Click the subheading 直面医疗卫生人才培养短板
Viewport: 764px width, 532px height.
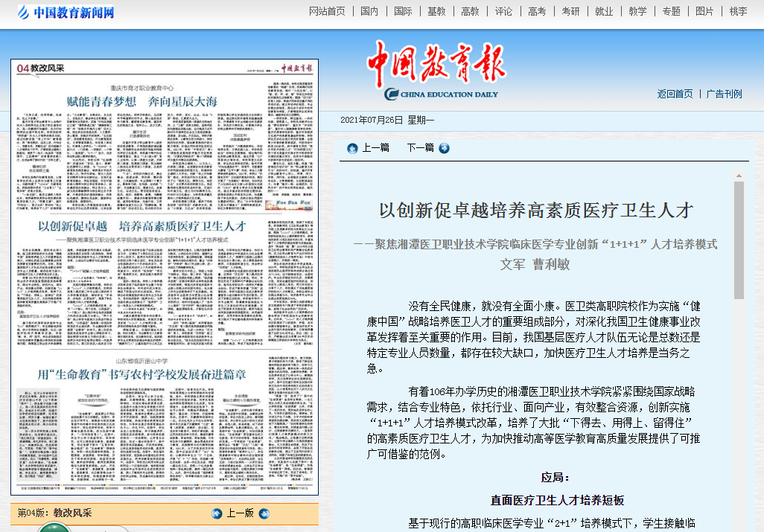[558, 500]
